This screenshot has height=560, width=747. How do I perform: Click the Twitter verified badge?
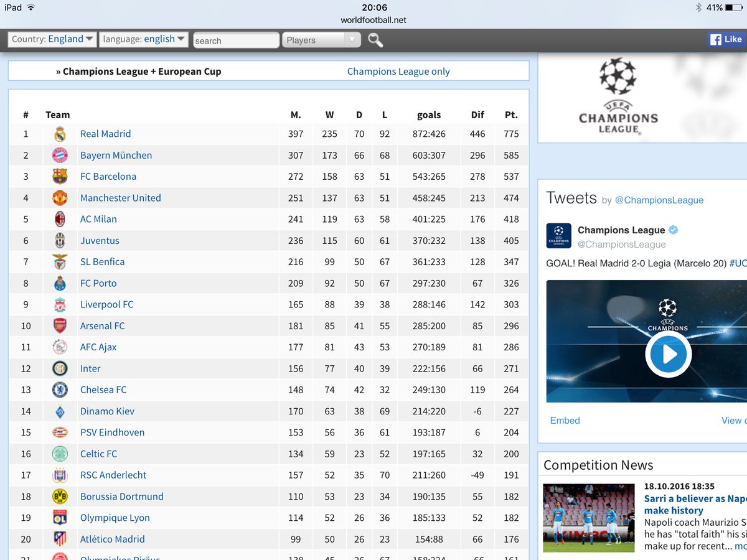(674, 230)
